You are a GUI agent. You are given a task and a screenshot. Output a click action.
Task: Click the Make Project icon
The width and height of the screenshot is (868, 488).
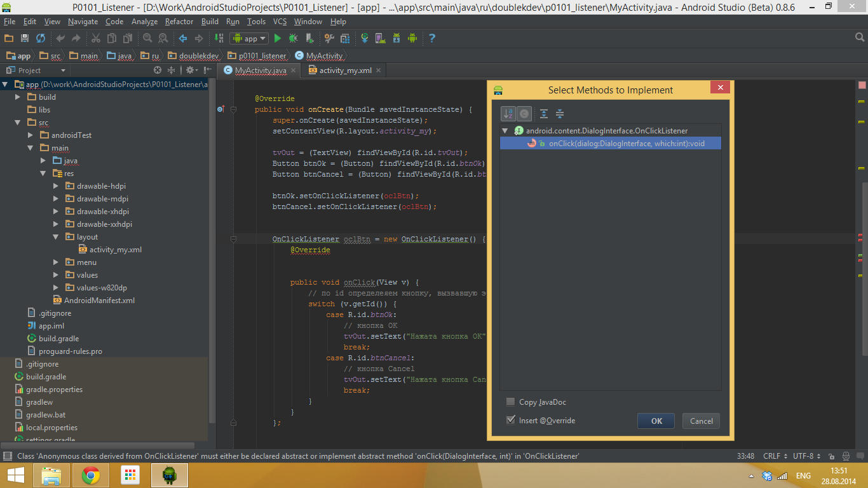pos(219,38)
